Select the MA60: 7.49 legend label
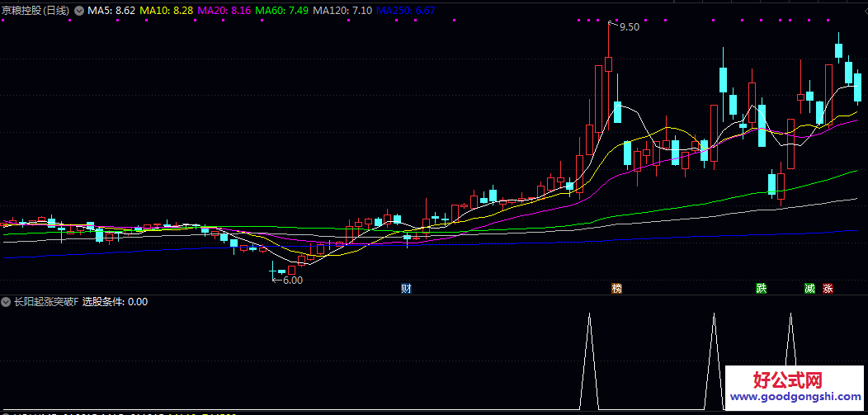Viewport: 868px width, 415px height. click(x=281, y=11)
